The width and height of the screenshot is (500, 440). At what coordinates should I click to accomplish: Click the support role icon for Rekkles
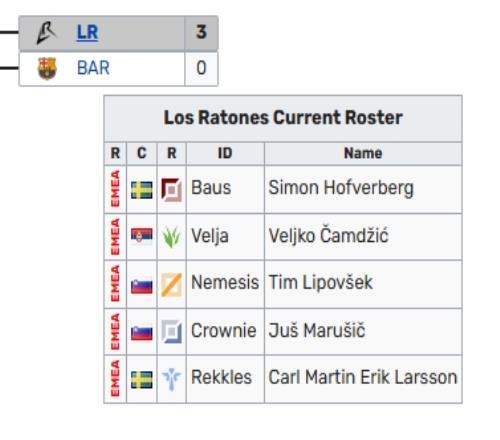pyautogui.click(x=171, y=379)
